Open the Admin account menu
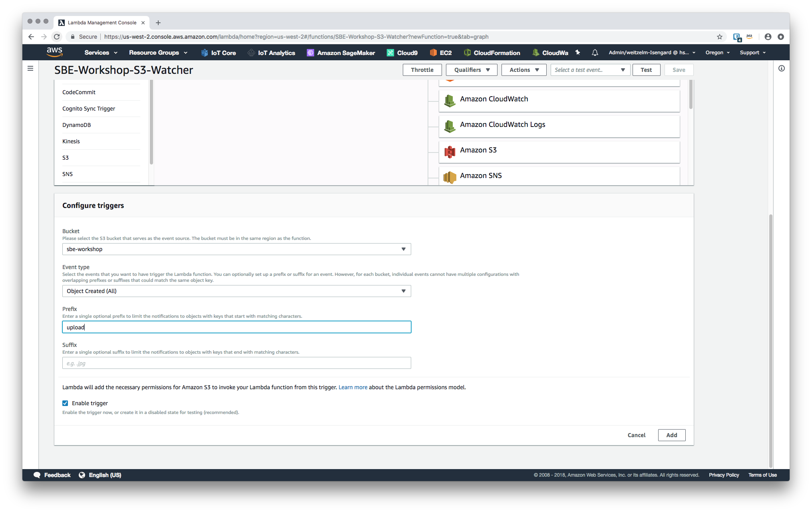This screenshot has height=513, width=812. pos(652,53)
